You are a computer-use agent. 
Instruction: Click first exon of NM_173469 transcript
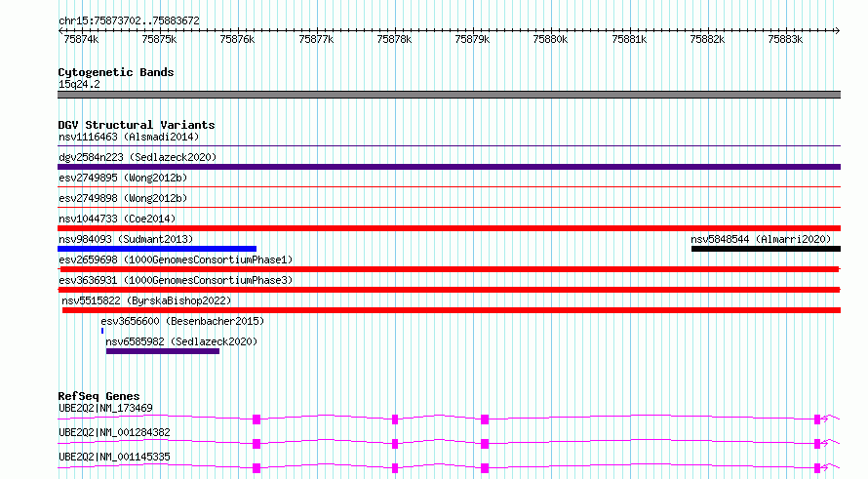coord(256,419)
